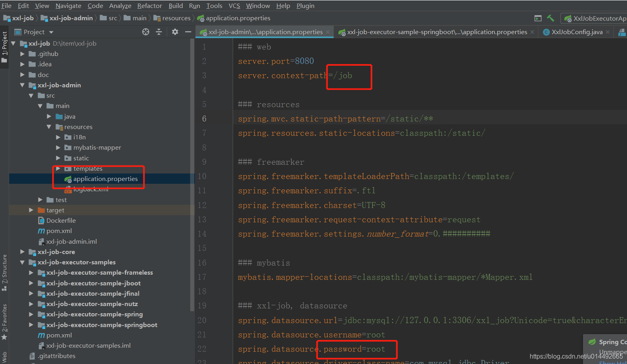Image resolution: width=627 pixels, height=364 pixels.
Task: Toggle the Web side tool tab
Action: 4,357
